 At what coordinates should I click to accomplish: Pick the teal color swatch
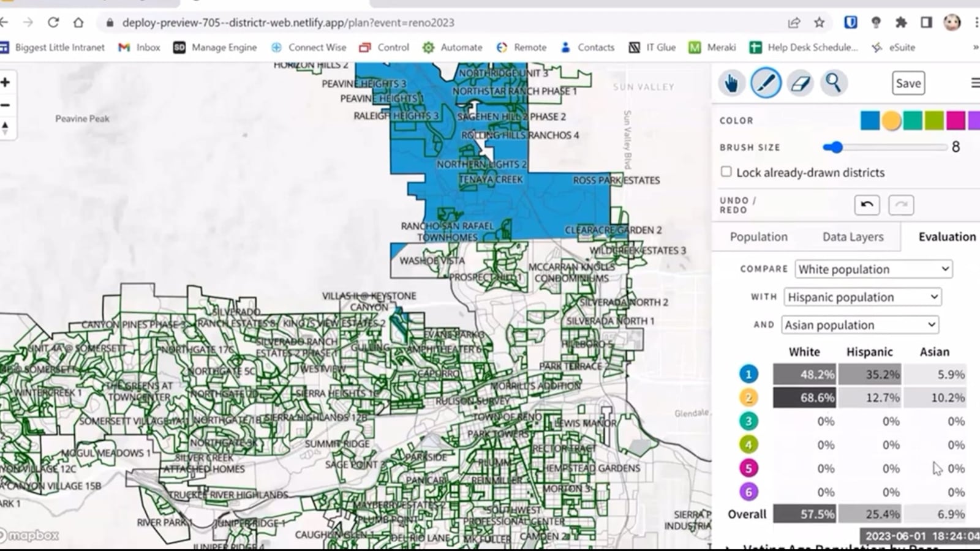[913, 121]
